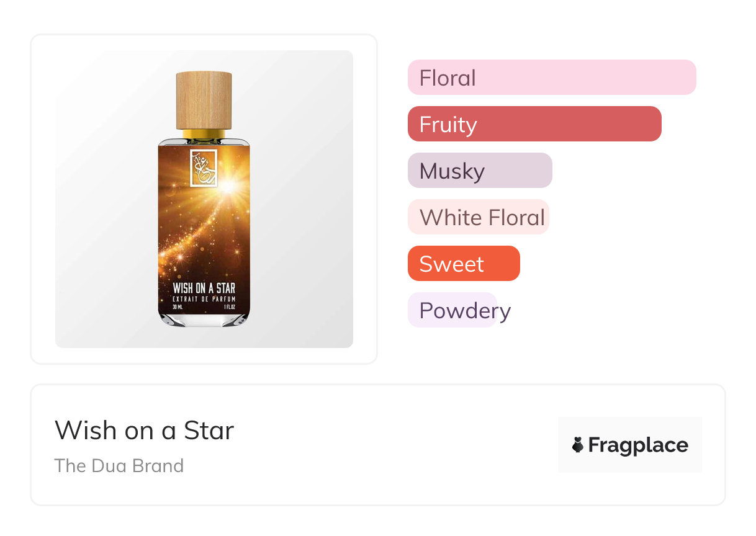The width and height of the screenshot is (756, 536).
Task: Click the bright starburst on the bottle label
Action: click(x=227, y=184)
